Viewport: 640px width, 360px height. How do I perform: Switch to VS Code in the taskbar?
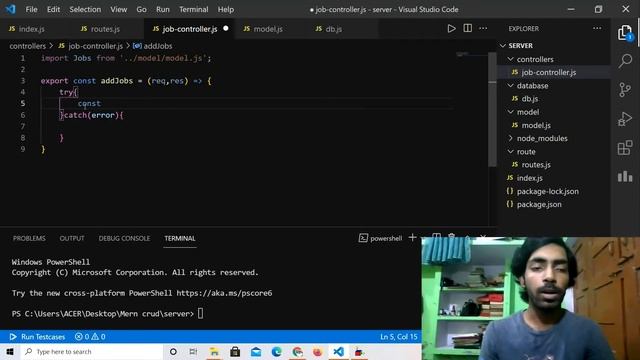[x=338, y=351]
